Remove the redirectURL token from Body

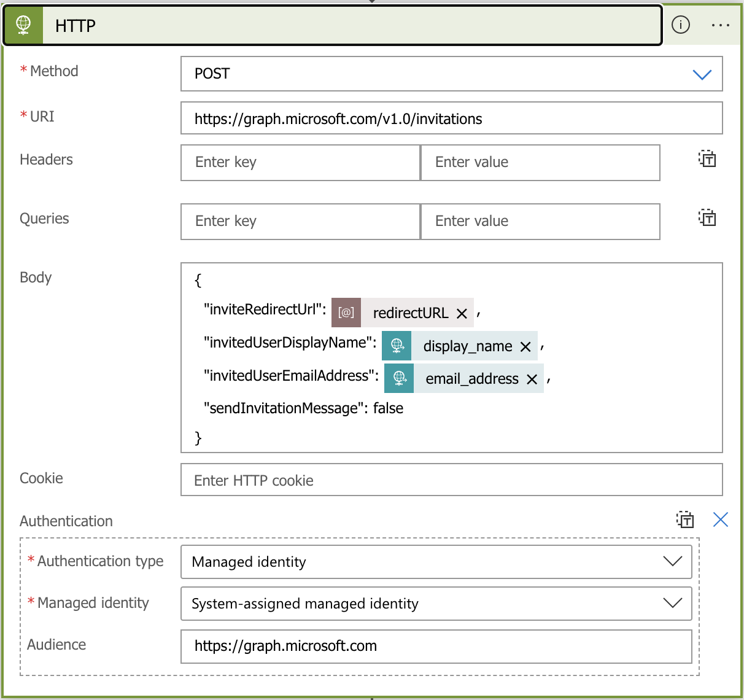pos(462,314)
